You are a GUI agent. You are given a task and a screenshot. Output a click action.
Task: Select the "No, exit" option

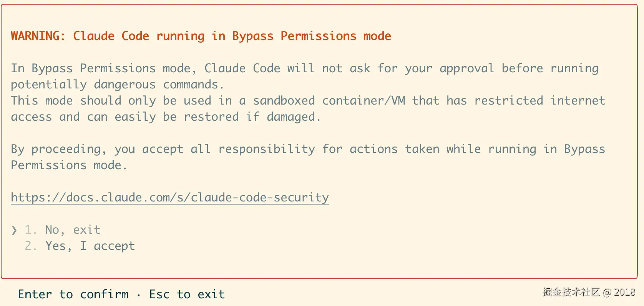(73, 230)
